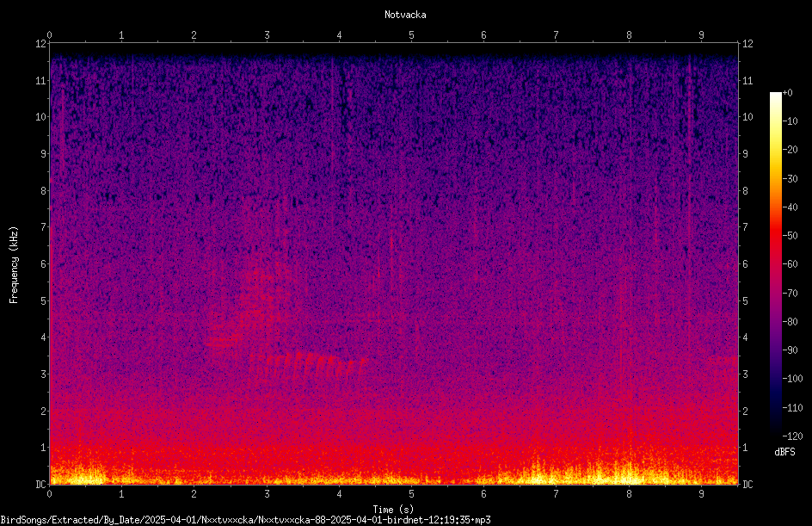Click the 12 kHz label on left axis

point(40,44)
